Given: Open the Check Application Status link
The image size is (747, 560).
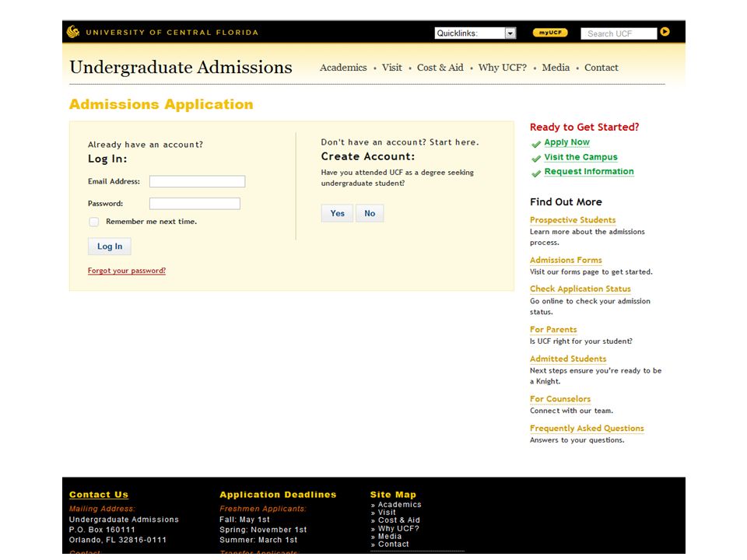Looking at the screenshot, I should pos(580,289).
